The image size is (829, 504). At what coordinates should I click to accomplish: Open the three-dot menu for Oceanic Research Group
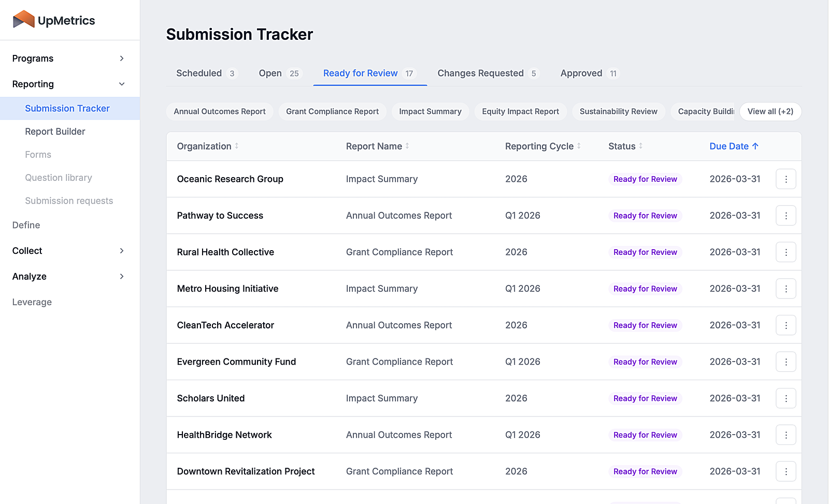[786, 179]
